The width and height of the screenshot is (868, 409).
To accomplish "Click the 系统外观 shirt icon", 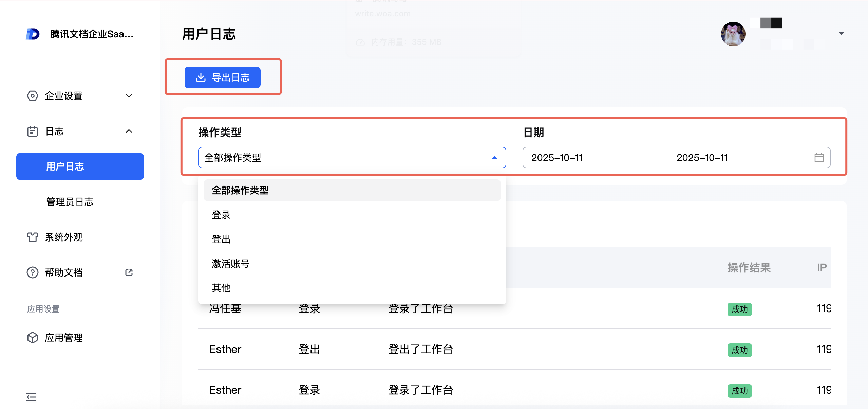I will pos(33,237).
